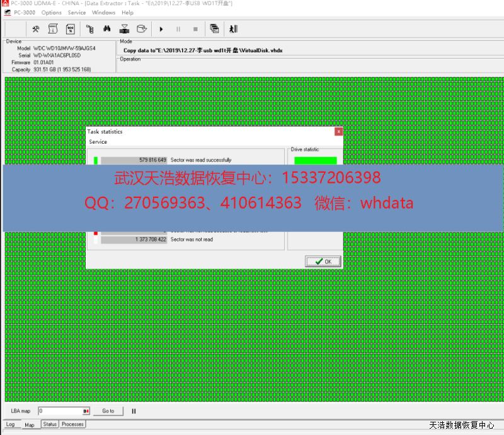Close the Task statistics dialog
Viewport: 504px width, 435px height.
click(338, 132)
